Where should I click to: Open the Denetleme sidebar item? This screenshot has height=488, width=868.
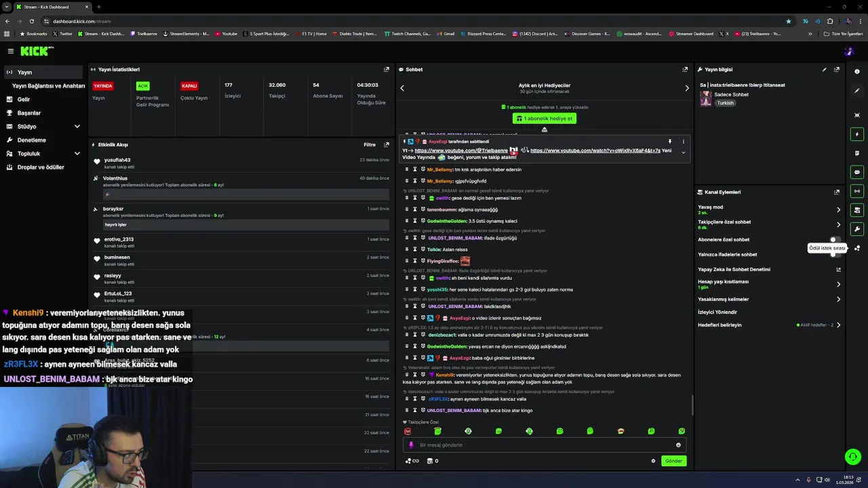pos(44,140)
